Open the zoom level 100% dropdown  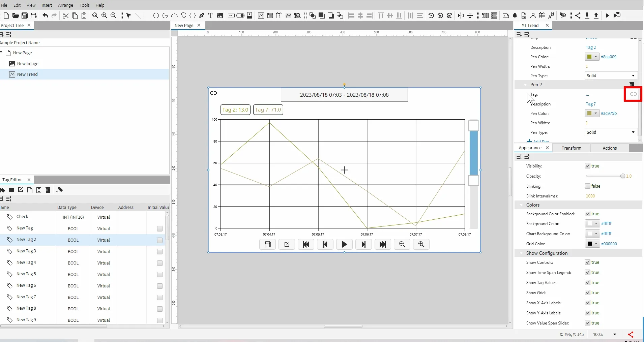615,335
